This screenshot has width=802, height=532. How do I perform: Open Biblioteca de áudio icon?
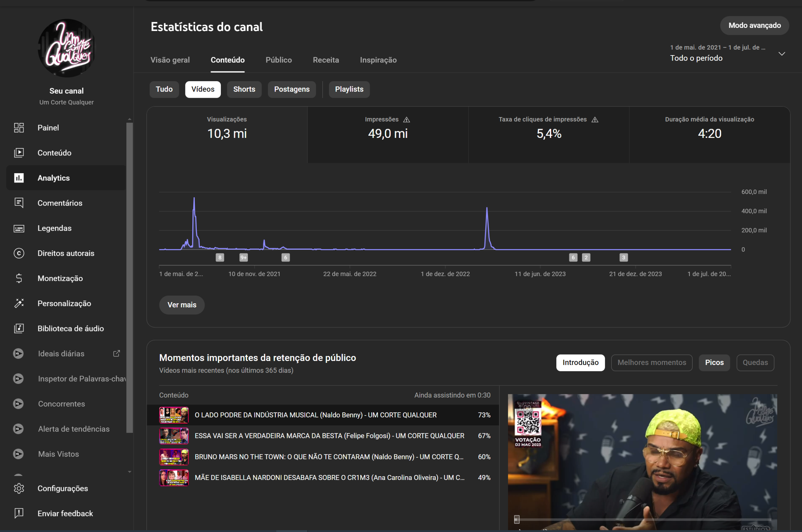coord(19,328)
